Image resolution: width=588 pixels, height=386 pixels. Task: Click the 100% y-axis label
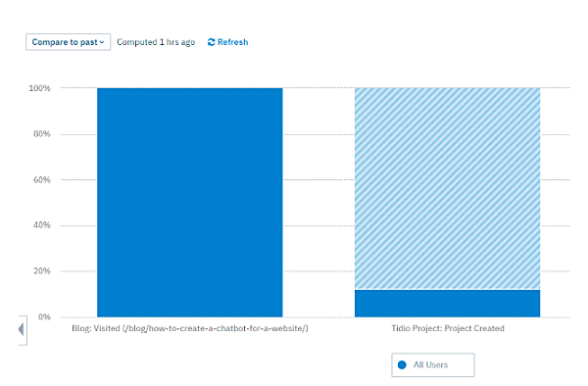point(39,88)
